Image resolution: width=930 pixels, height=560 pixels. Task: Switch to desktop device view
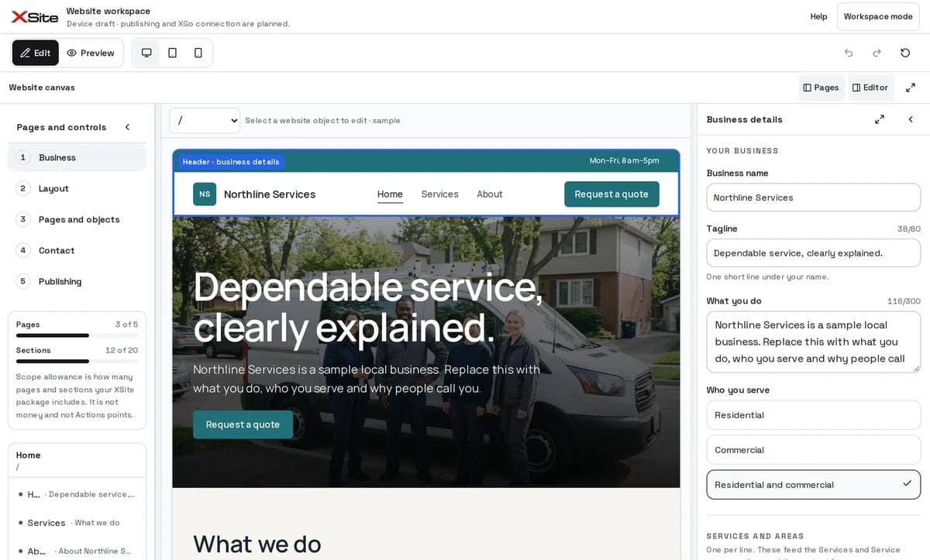point(146,53)
